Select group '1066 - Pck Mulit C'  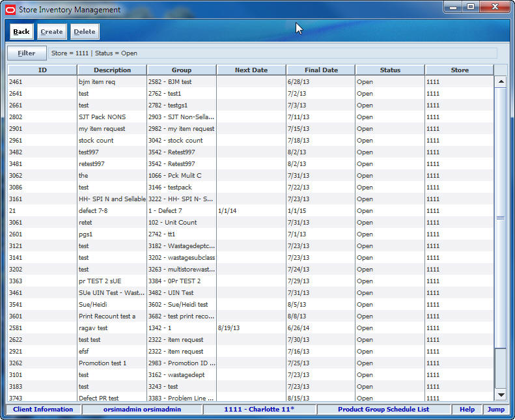click(174, 176)
